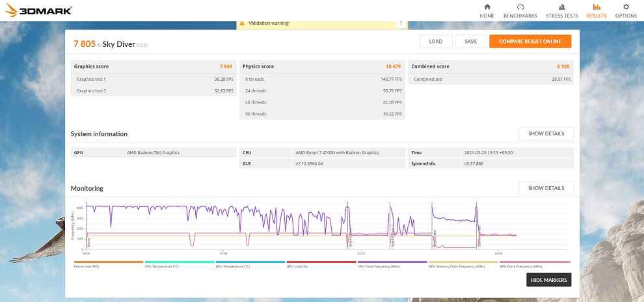Toggle CPU Temperature legend series
644x302 pixels.
[x=180, y=265]
